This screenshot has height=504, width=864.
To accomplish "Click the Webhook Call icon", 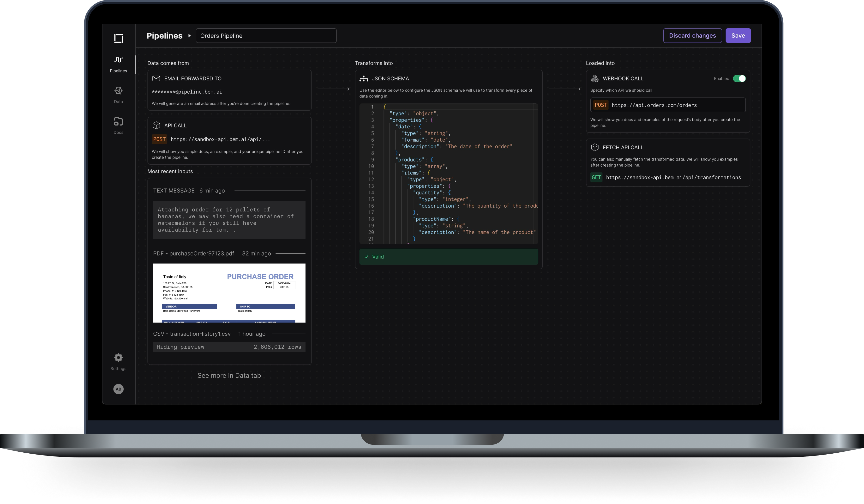I will (x=594, y=79).
